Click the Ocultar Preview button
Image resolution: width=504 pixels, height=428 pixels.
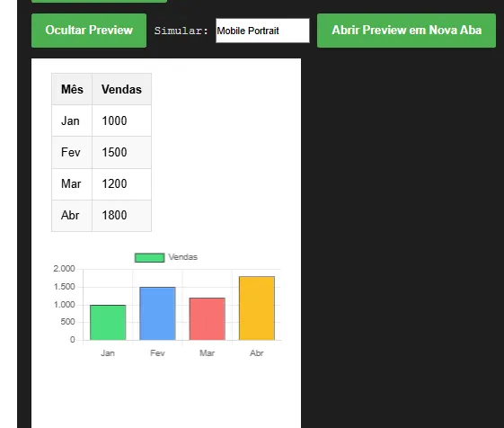point(89,31)
